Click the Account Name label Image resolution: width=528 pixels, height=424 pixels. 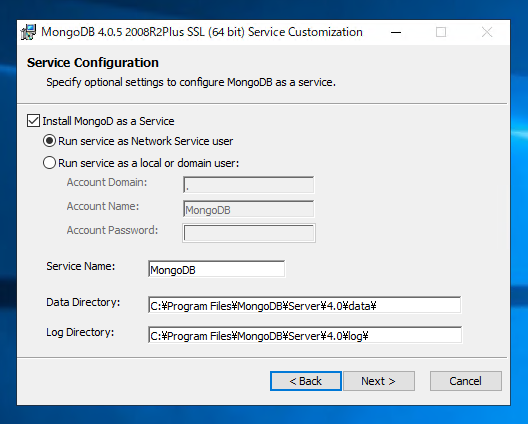click(x=103, y=206)
